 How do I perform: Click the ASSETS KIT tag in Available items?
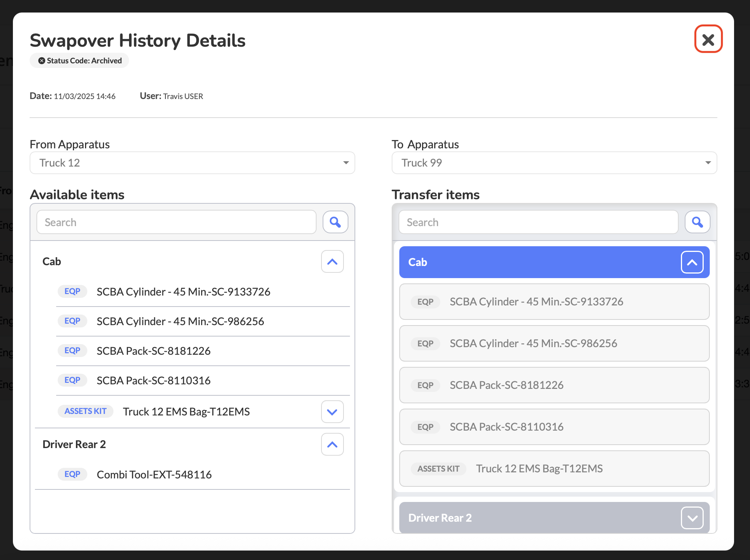pos(85,411)
